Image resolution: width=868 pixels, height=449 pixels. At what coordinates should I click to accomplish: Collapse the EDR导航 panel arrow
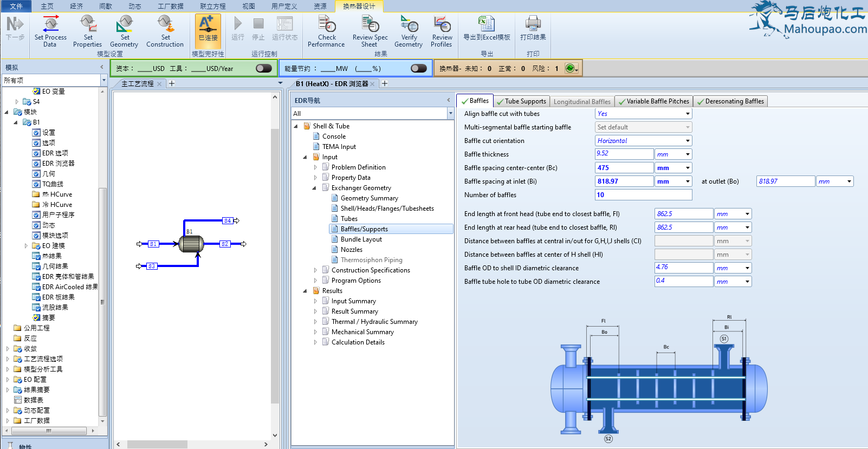(449, 100)
